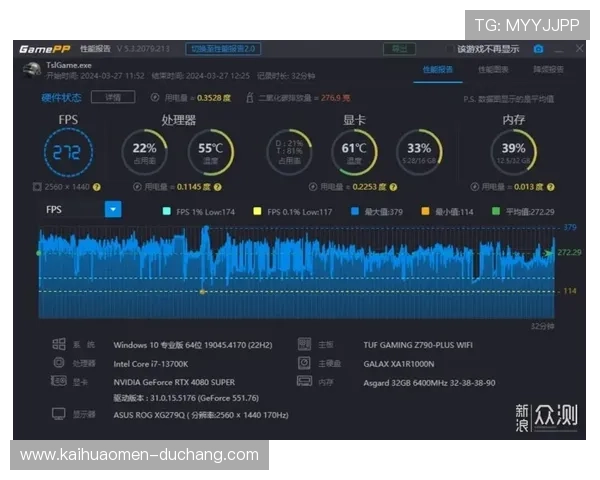Click the 详情 button next to 硬件状态
The height and width of the screenshot is (480, 600).
click(112, 97)
